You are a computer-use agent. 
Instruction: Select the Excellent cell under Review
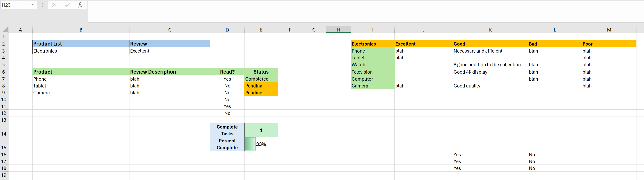click(170, 51)
